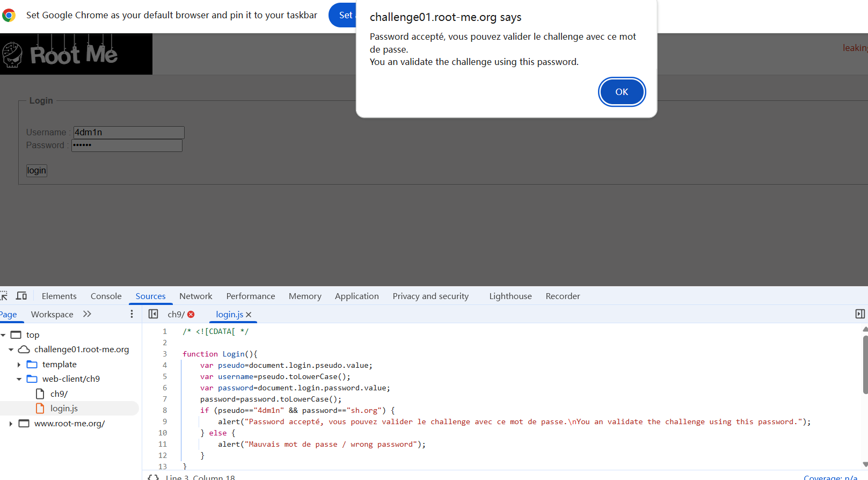Open the Elements tab

point(59,296)
